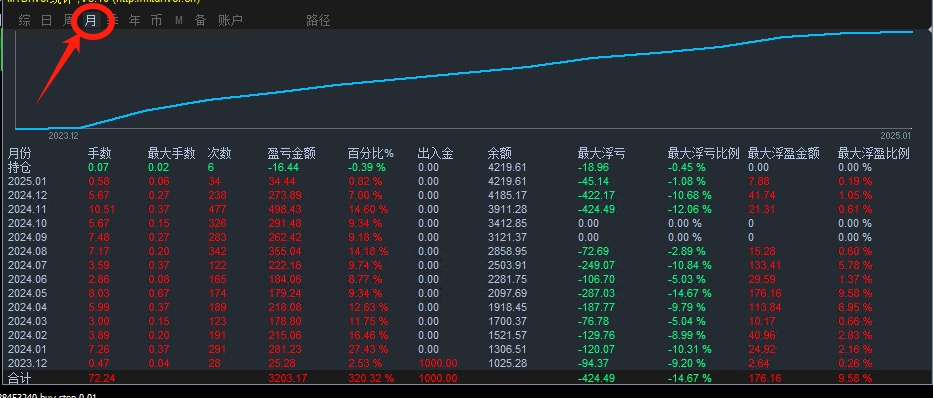Click the 最大浮亏比例 column header

pos(703,153)
